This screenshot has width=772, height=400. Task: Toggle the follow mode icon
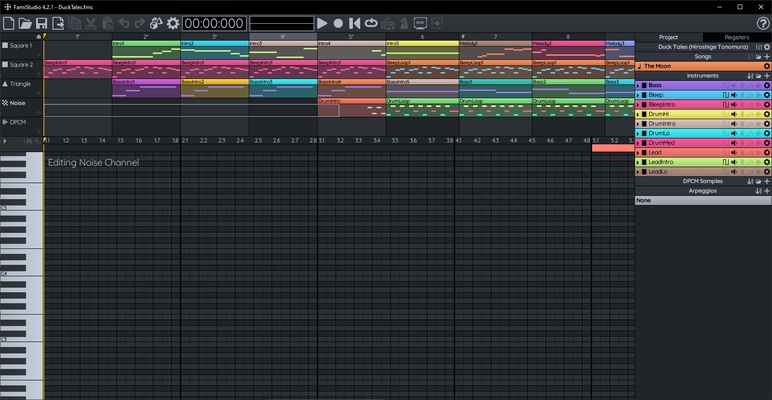point(437,23)
